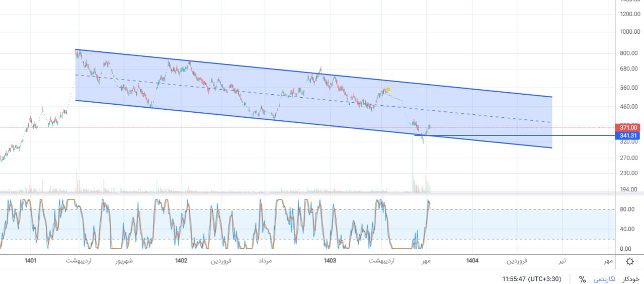
Task: Click the 230.00 level on price axis
Action: (629, 173)
